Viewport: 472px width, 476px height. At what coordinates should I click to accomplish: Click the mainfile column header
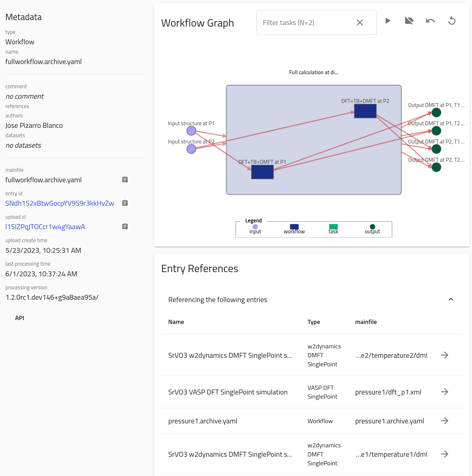coord(366,322)
